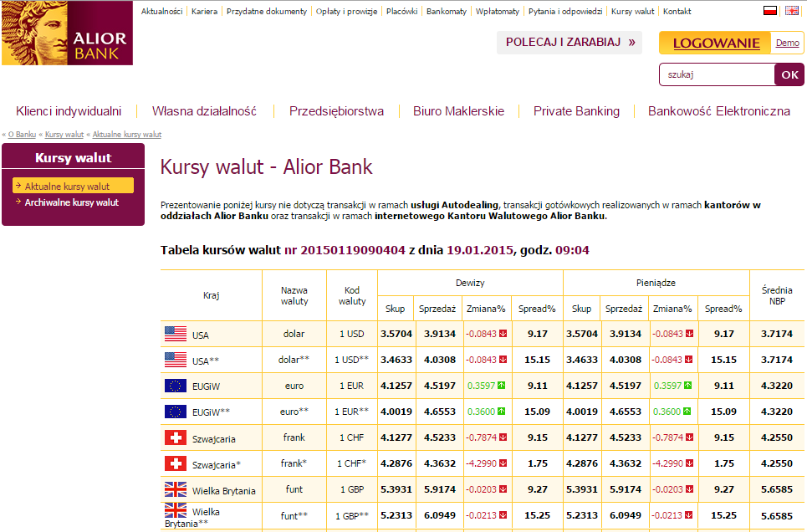Click USA dolar Dewizy Skup value 3.5704
Screen dimensions: 807x532
396,334
